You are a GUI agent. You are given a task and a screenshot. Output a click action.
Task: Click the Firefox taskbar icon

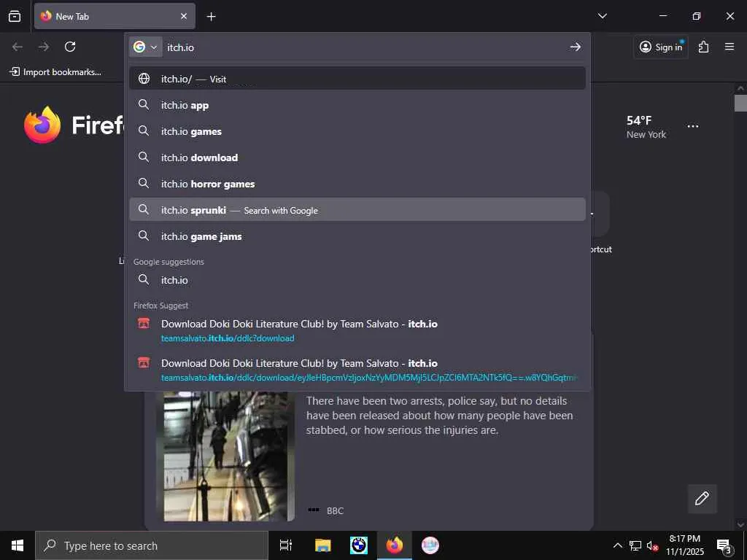[395, 545]
